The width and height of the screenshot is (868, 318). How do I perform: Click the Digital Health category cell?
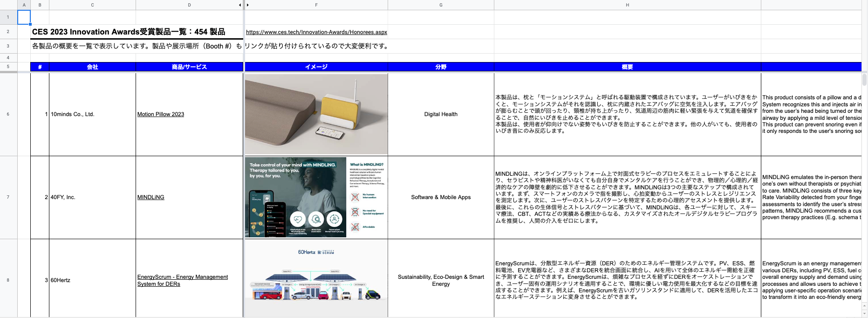click(441, 114)
